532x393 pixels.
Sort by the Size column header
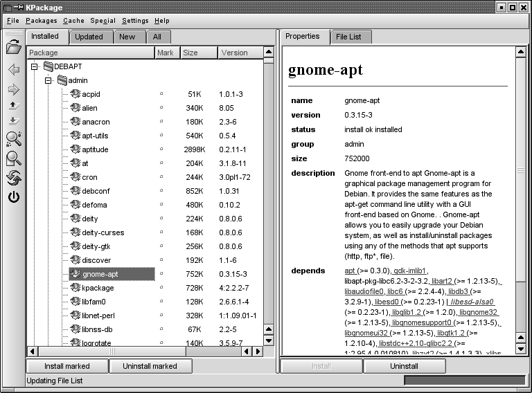[x=199, y=53]
